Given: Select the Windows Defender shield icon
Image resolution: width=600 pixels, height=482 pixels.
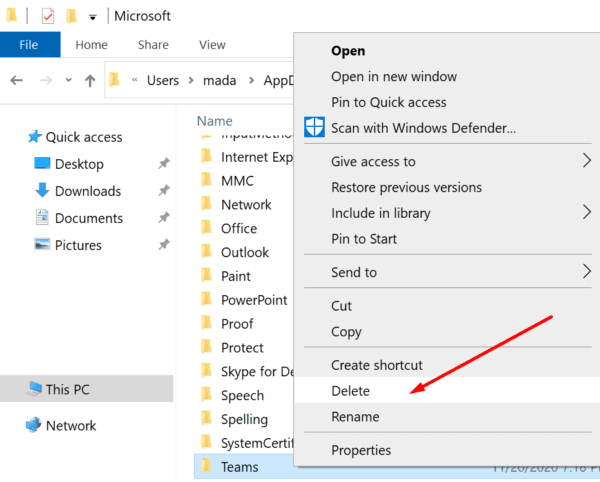Looking at the screenshot, I should coord(313,127).
